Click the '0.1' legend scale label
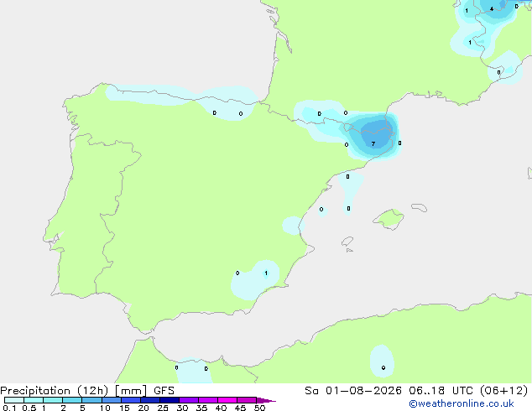This screenshot has width=532, height=411. click(x=9, y=408)
